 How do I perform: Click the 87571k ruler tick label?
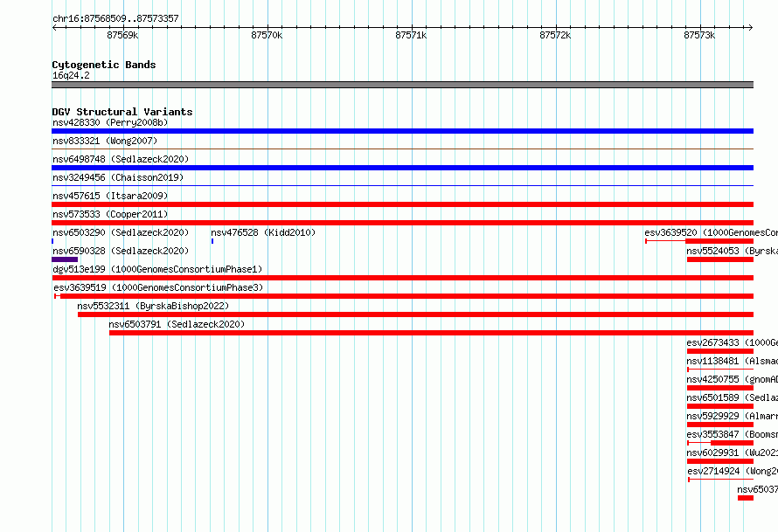[411, 35]
